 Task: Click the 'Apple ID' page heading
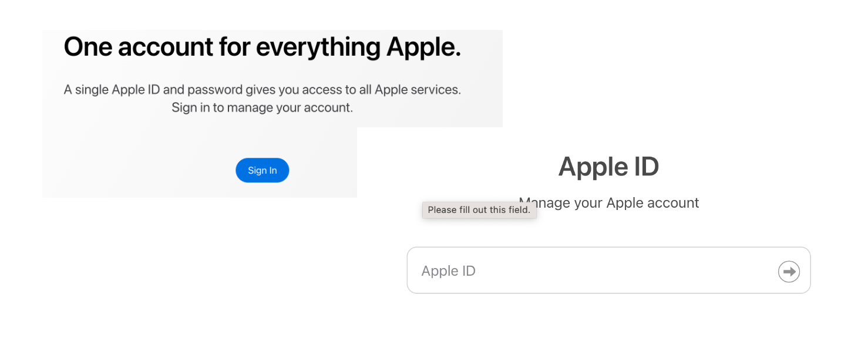click(608, 167)
